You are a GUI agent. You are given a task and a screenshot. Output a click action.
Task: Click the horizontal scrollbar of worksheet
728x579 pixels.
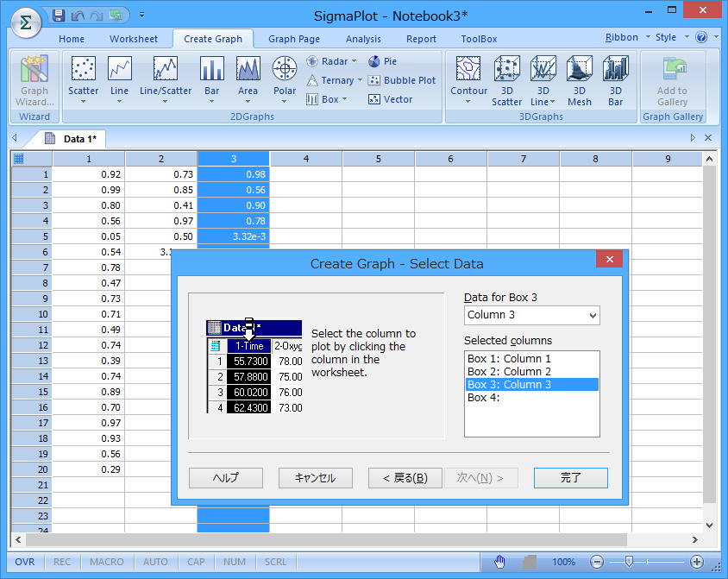pos(326,539)
